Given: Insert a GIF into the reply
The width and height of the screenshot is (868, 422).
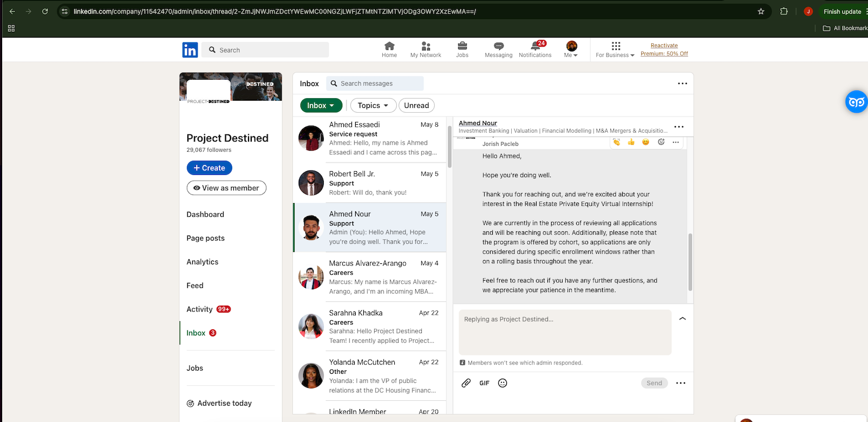Looking at the screenshot, I should (485, 383).
